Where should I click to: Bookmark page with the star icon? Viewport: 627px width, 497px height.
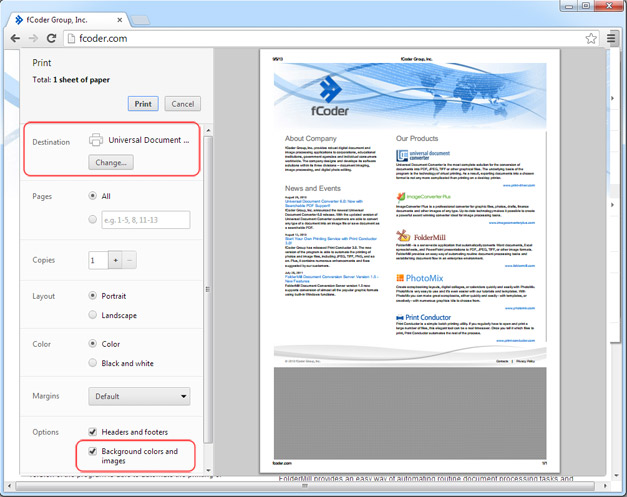tap(591, 38)
